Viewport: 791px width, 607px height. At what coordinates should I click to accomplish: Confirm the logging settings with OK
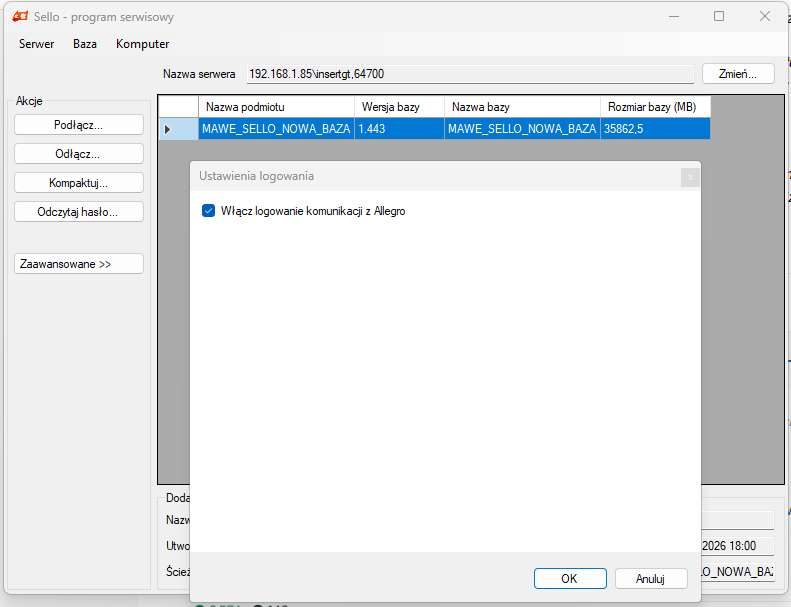[570, 579]
